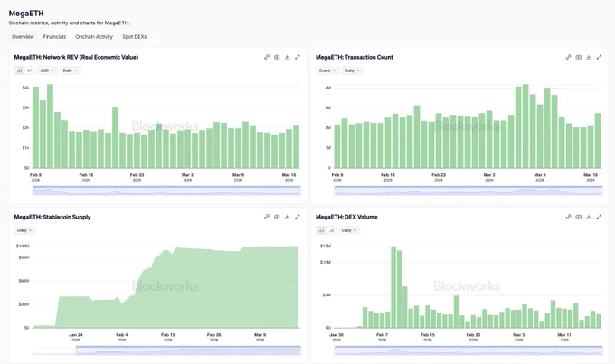Click the range slider under DEX Volume
615x364 pixels.
[x=468, y=350]
